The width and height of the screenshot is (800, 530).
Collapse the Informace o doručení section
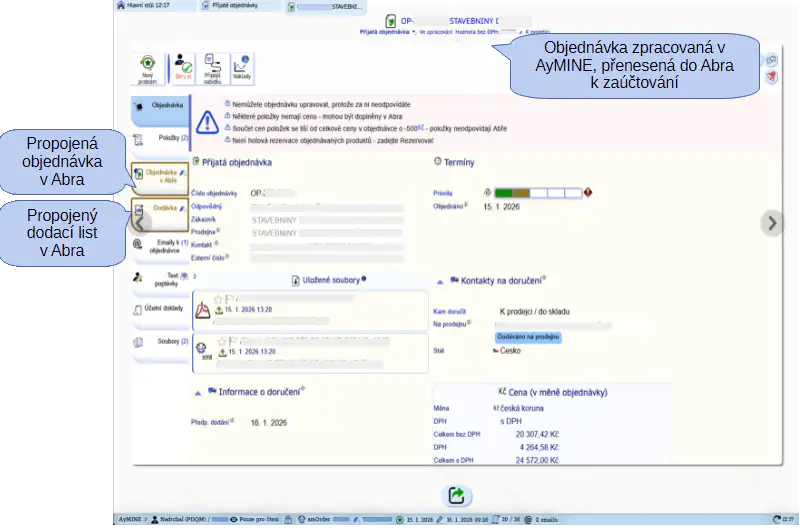[x=210, y=393]
